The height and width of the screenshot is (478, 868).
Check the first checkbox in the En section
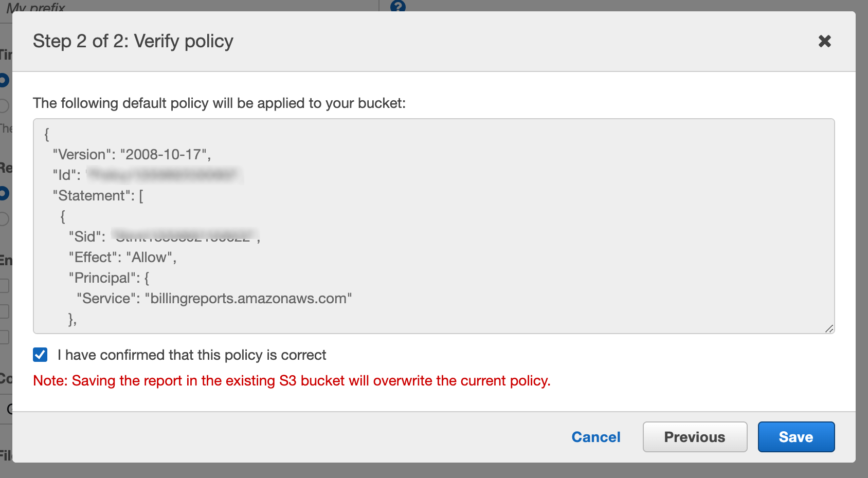pyautogui.click(x=4, y=285)
